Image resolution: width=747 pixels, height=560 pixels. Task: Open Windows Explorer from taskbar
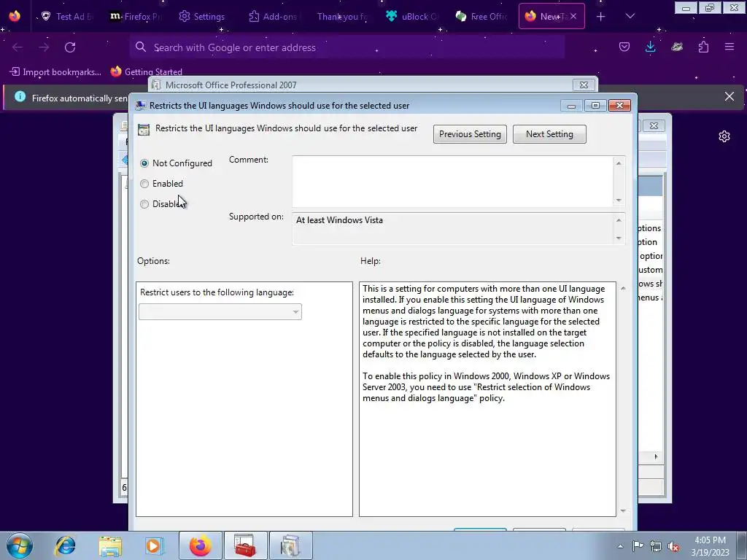click(110, 545)
